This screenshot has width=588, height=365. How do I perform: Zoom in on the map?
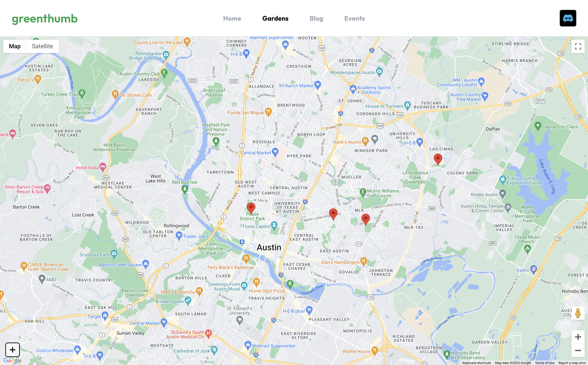(x=578, y=337)
